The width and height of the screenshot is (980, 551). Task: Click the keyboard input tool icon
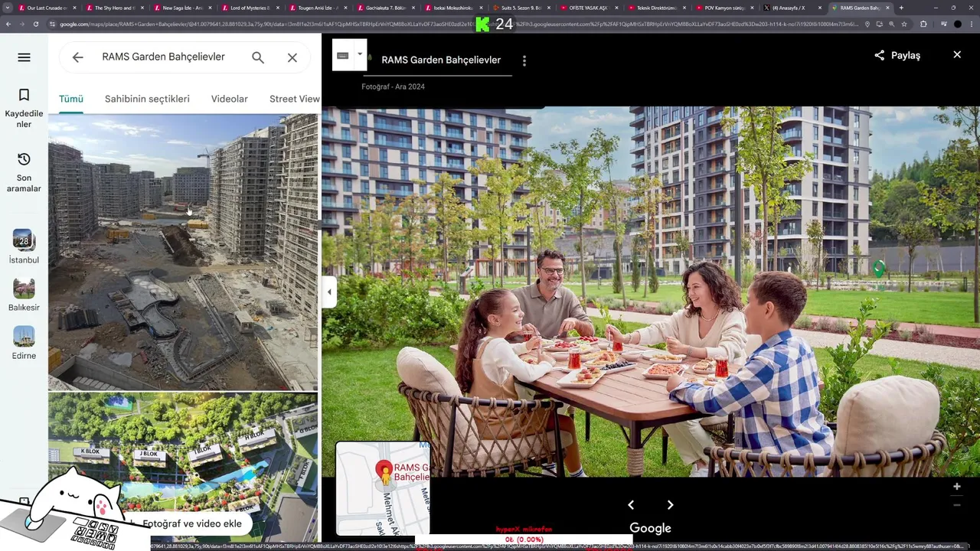342,55
